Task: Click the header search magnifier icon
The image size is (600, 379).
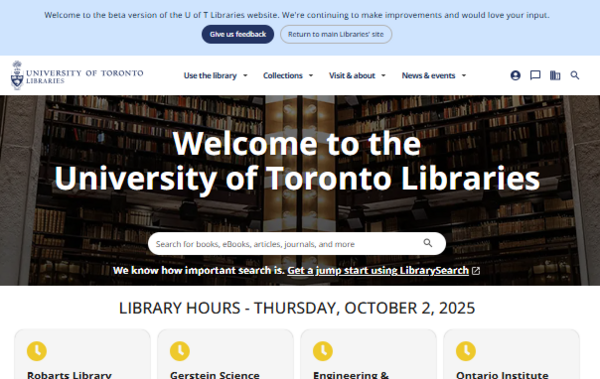Action: (x=574, y=75)
